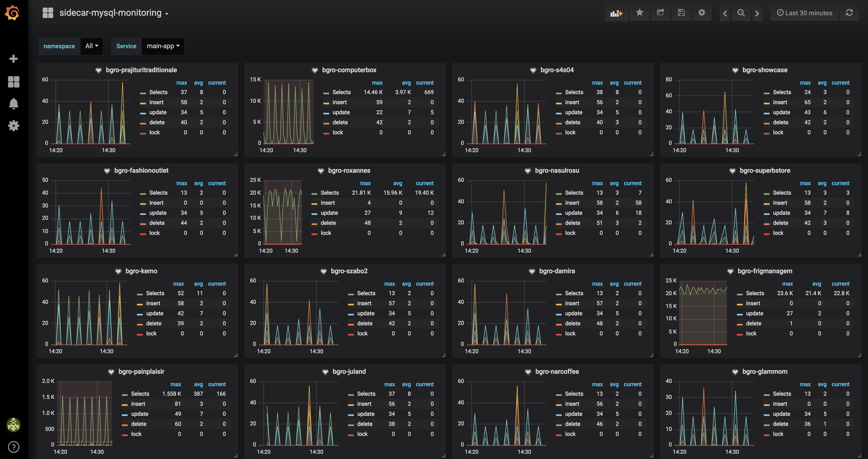Click the Grafana logo home icon
Screen dimensions: 868x459
[x=13, y=13]
